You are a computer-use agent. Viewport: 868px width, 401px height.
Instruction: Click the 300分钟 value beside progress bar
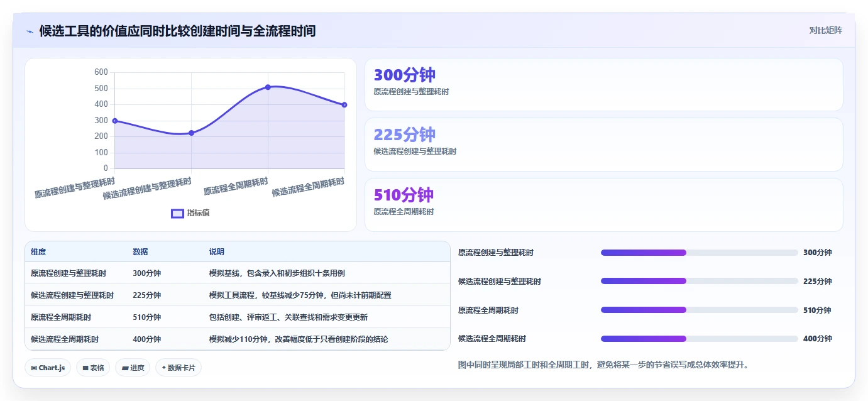click(x=817, y=253)
